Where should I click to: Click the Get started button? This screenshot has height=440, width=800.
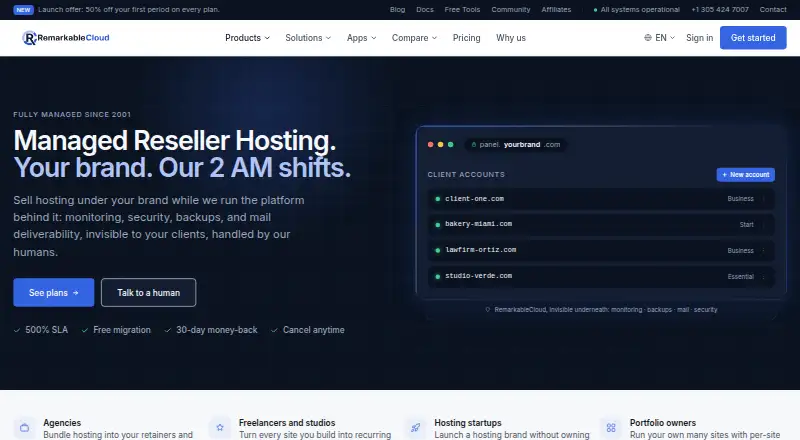pos(753,38)
